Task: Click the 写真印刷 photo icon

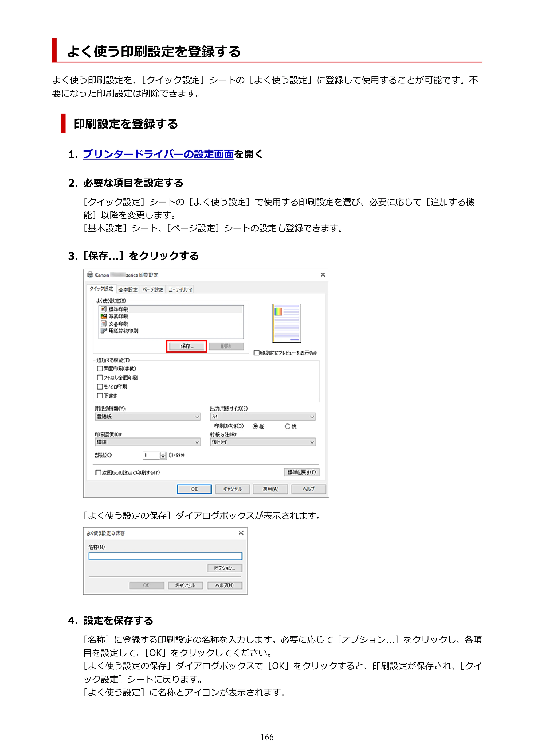Action: [104, 316]
